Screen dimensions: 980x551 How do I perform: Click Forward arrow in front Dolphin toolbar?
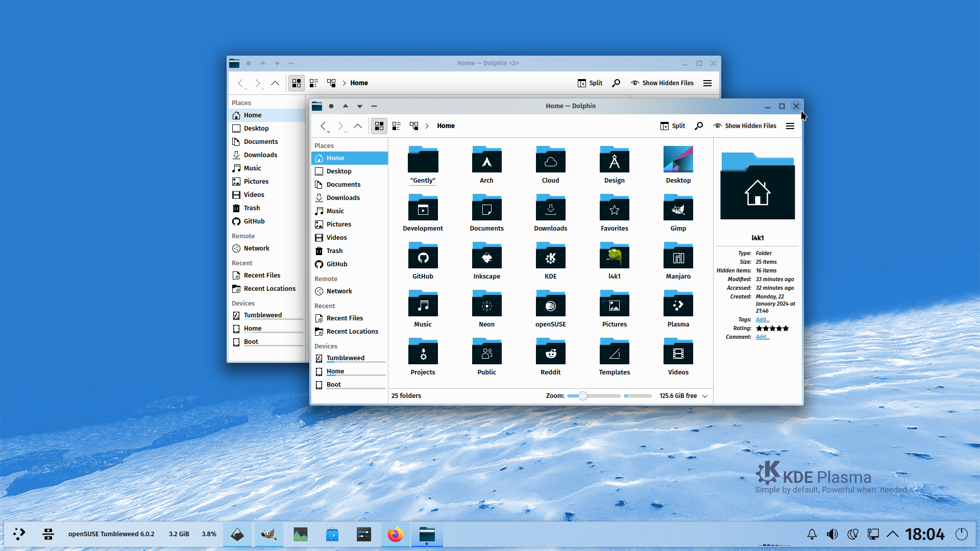[x=340, y=126]
